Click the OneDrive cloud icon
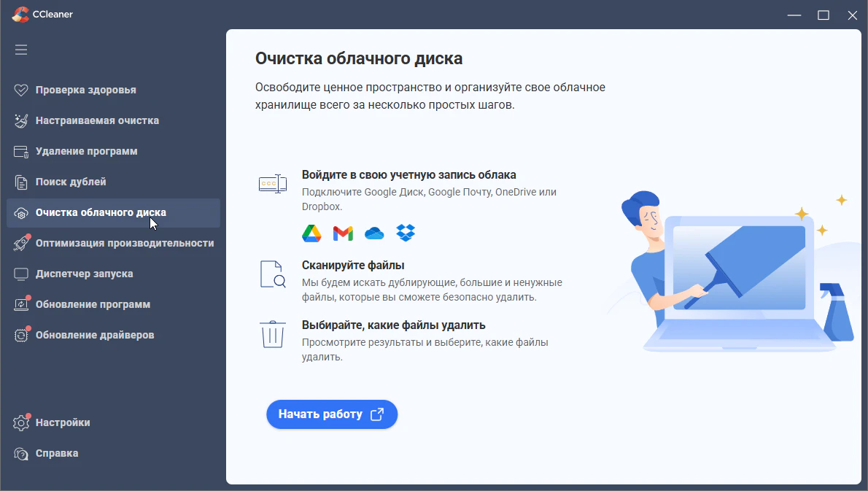This screenshot has height=491, width=868. (374, 233)
